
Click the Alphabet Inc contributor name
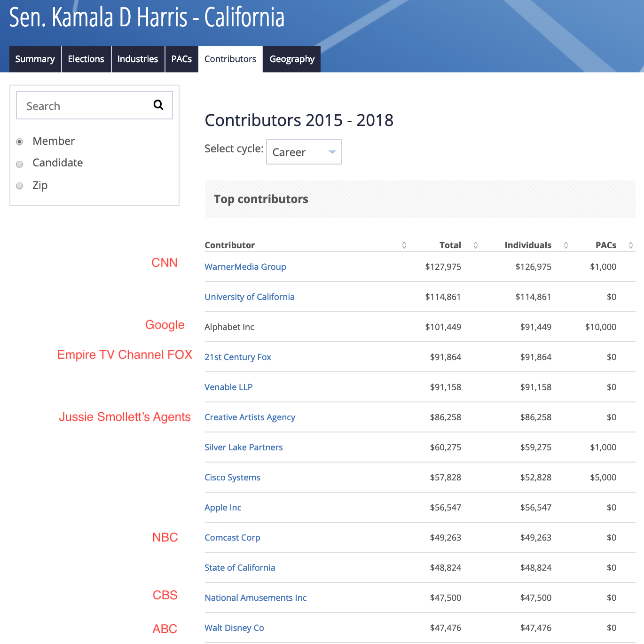tap(229, 327)
